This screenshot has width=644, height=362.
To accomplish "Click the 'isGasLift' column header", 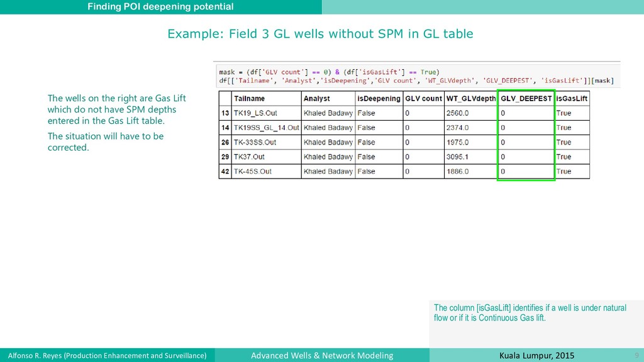I will 572,99.
